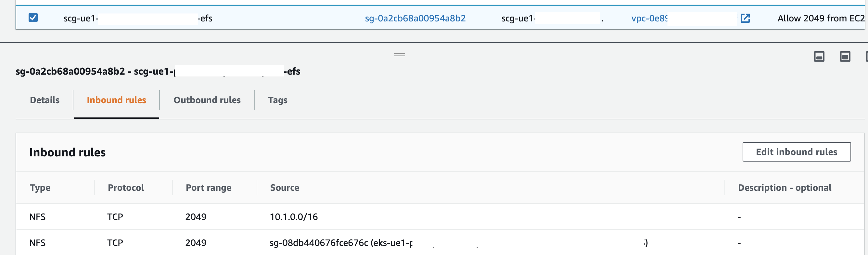Open security group sg-0a2cb68a00954a8b2
The height and width of the screenshot is (255, 868).
click(x=415, y=18)
